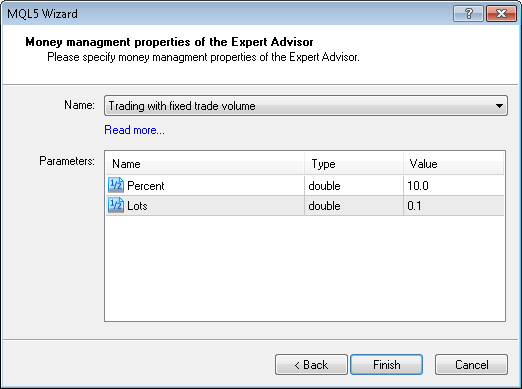Click the Percent parameter's 1/2 icon
Viewport: 522px width, 389px height.
point(116,185)
